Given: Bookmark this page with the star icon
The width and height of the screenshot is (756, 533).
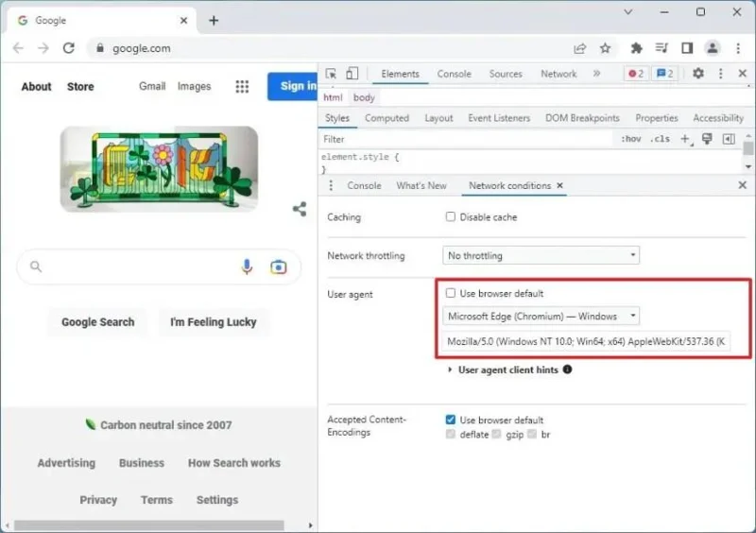Looking at the screenshot, I should coord(605,48).
